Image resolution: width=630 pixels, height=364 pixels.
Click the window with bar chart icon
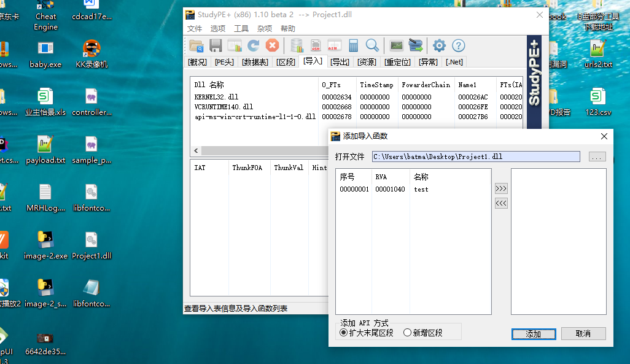click(x=234, y=46)
